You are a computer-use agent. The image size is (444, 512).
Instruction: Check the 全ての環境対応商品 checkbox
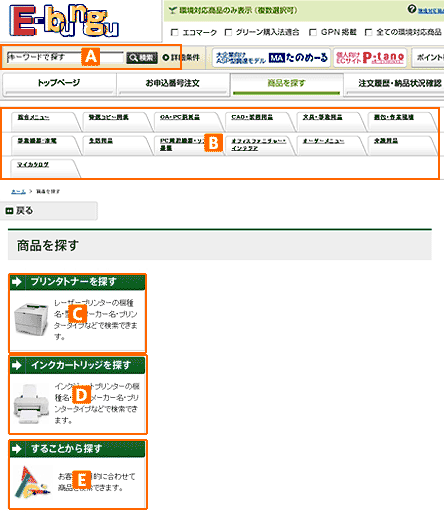[368, 32]
